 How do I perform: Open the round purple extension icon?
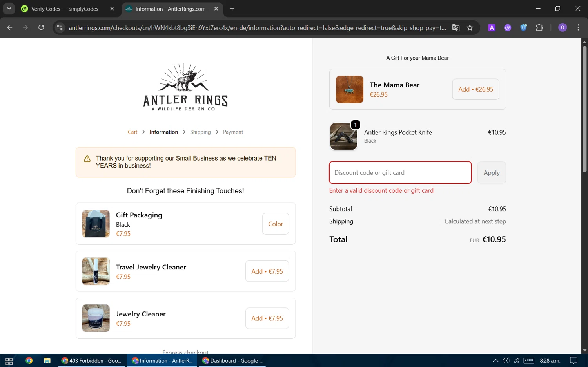pos(508,27)
